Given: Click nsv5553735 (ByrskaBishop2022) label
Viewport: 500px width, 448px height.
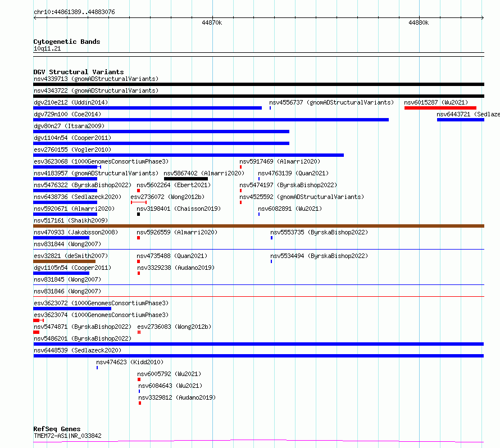Looking at the screenshot, I should coord(319,232).
